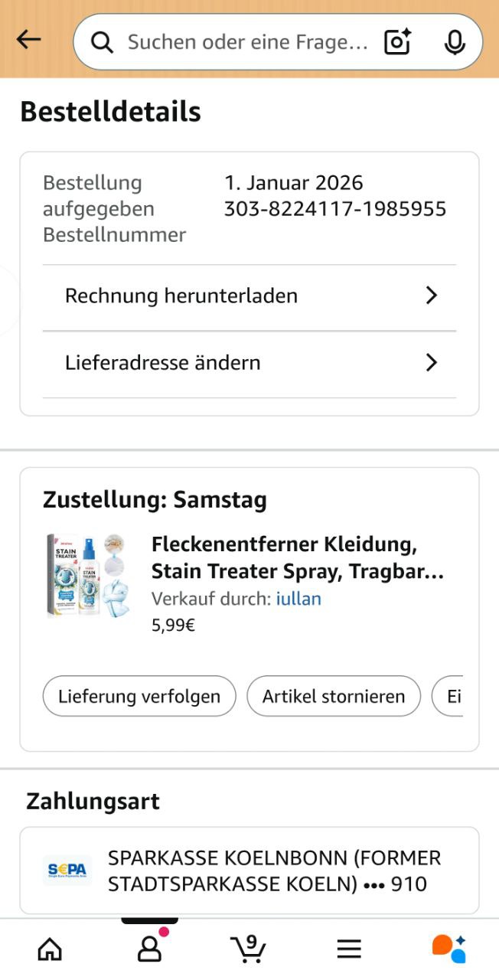Open the shopping cart

[249, 949]
